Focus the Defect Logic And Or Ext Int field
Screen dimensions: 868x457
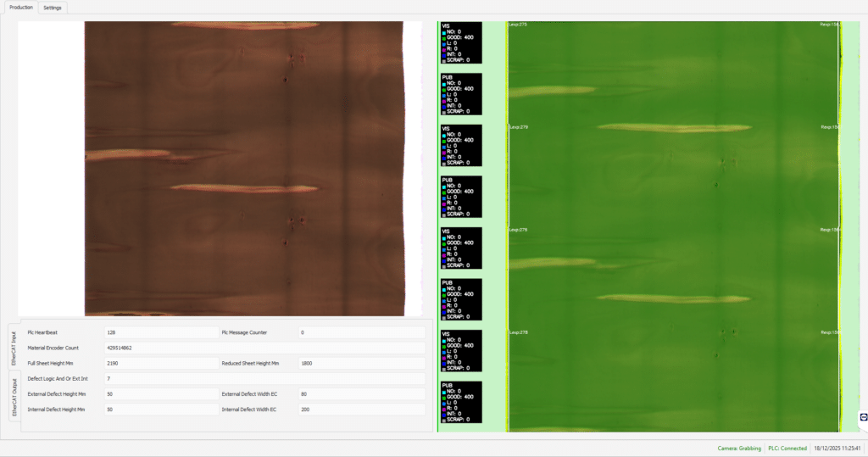click(x=264, y=378)
